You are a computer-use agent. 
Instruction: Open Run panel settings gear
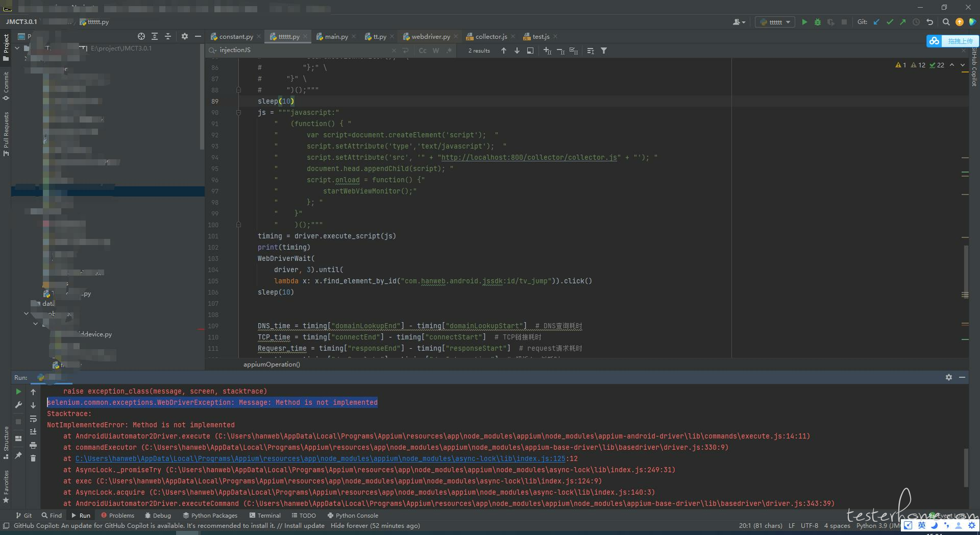point(948,377)
